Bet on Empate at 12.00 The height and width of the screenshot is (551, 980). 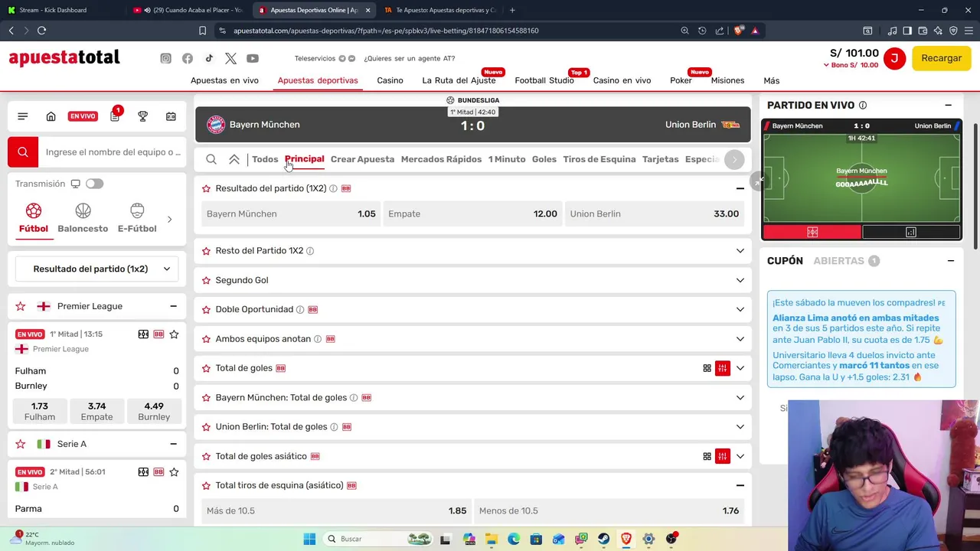472,214
